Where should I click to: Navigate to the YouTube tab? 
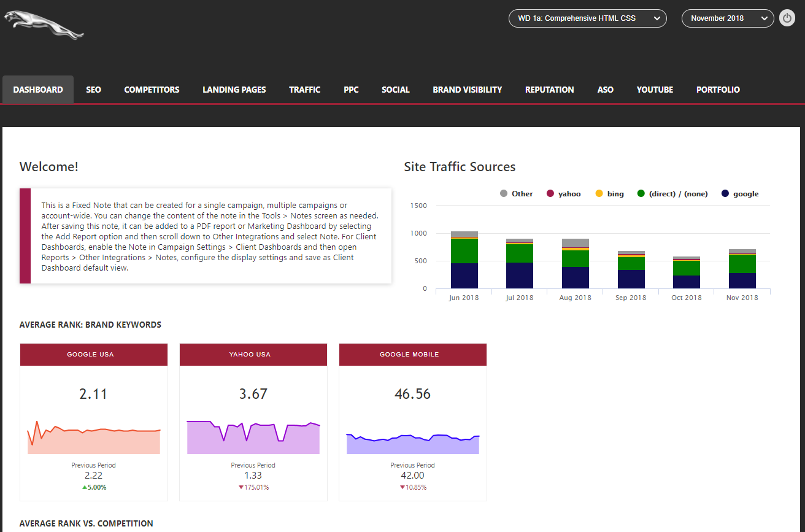[655, 90]
